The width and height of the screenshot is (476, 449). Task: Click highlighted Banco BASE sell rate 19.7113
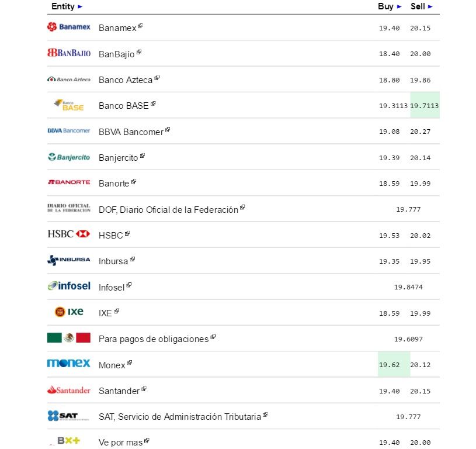pyautogui.click(x=425, y=106)
